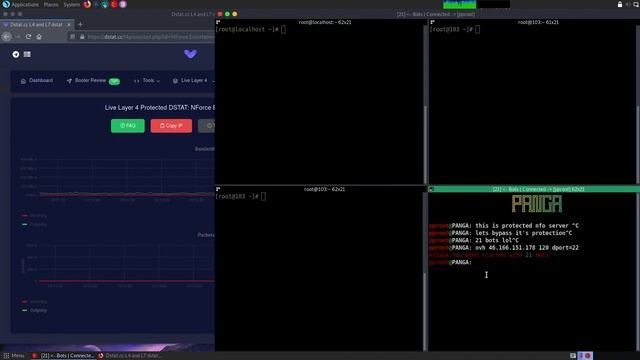
Task: Expand the Tools dropdown menu
Action: [x=147, y=81]
